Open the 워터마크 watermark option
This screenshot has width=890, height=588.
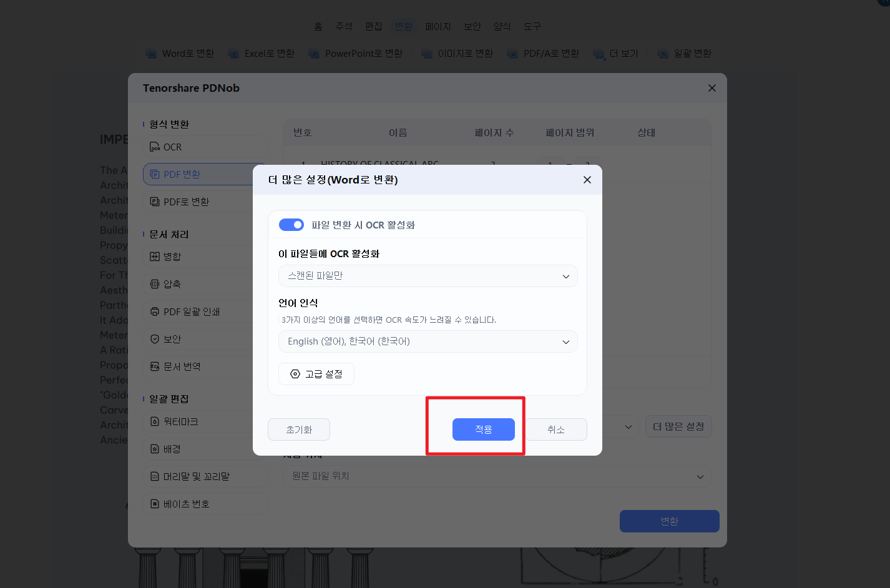(198, 421)
